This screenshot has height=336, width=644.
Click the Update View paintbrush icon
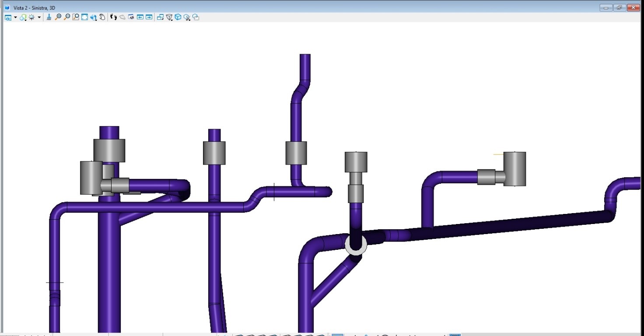(x=49, y=17)
